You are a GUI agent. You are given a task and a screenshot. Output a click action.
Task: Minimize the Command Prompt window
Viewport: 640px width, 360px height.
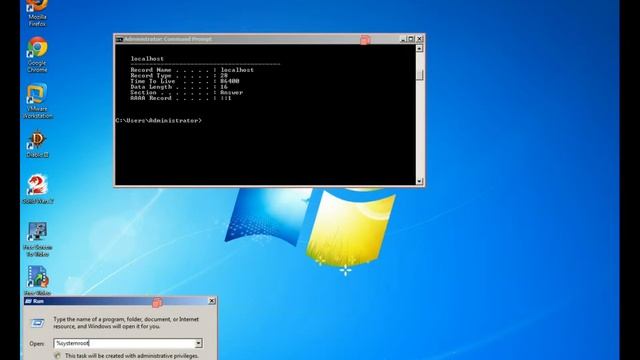pos(403,39)
